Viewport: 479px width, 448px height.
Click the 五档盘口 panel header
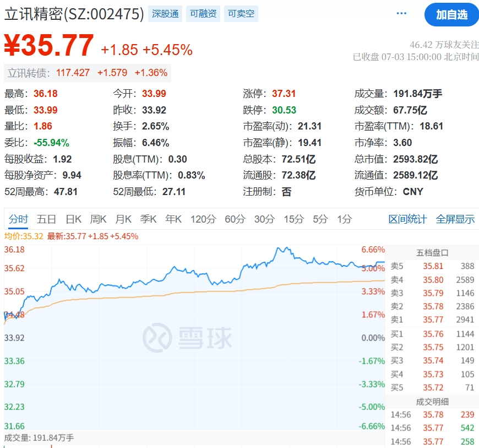(x=432, y=253)
